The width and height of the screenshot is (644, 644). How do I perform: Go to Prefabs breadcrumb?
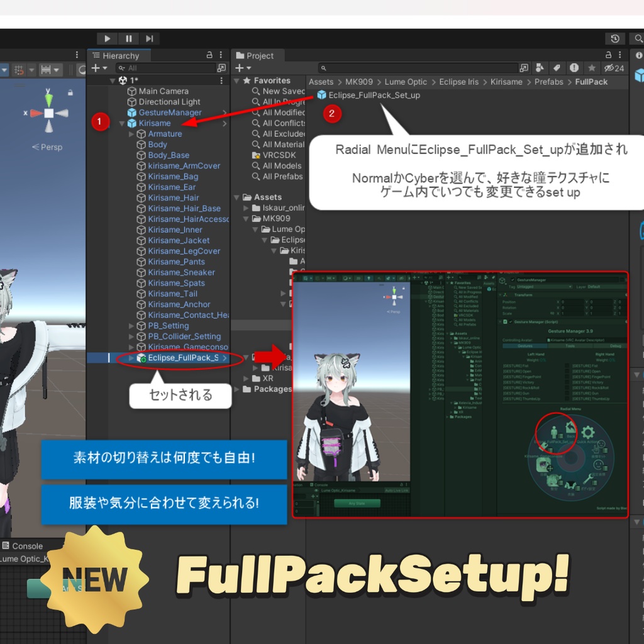click(x=548, y=82)
